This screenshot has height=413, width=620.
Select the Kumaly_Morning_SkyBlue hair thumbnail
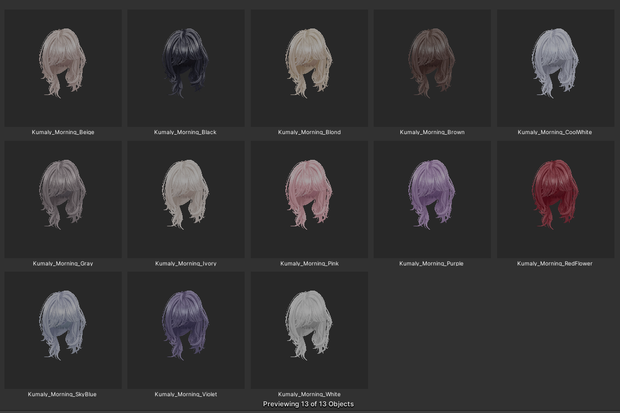[63, 330]
